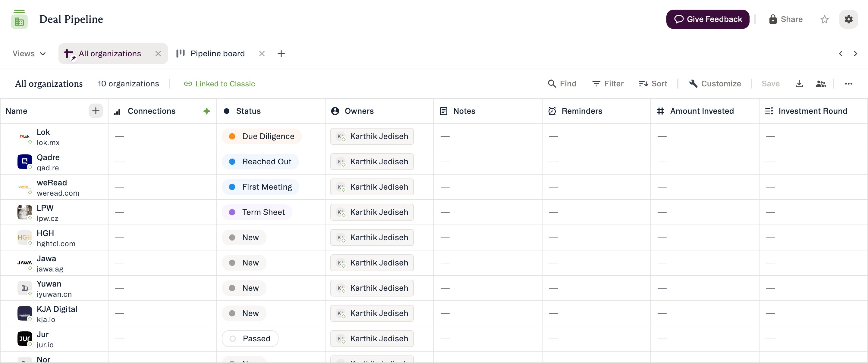Open the Passed status for Jur
Screen dimensions: 868x363
[250, 338]
